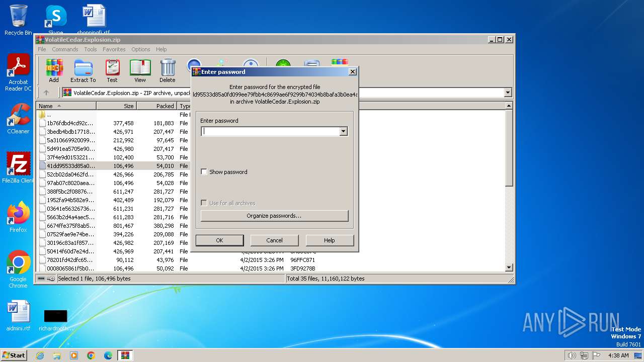
Task: Click the file list scrollbar down arrow
Action: 509,268
